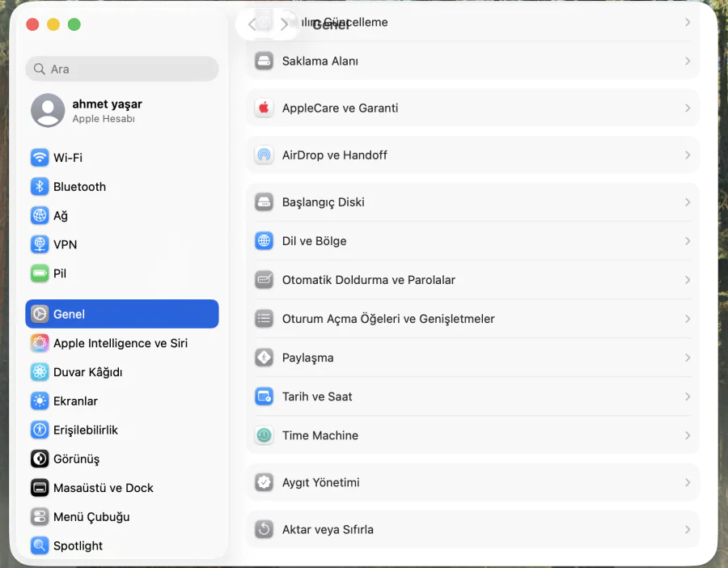
Task: Go back using the navigation arrow
Action: 251,23
